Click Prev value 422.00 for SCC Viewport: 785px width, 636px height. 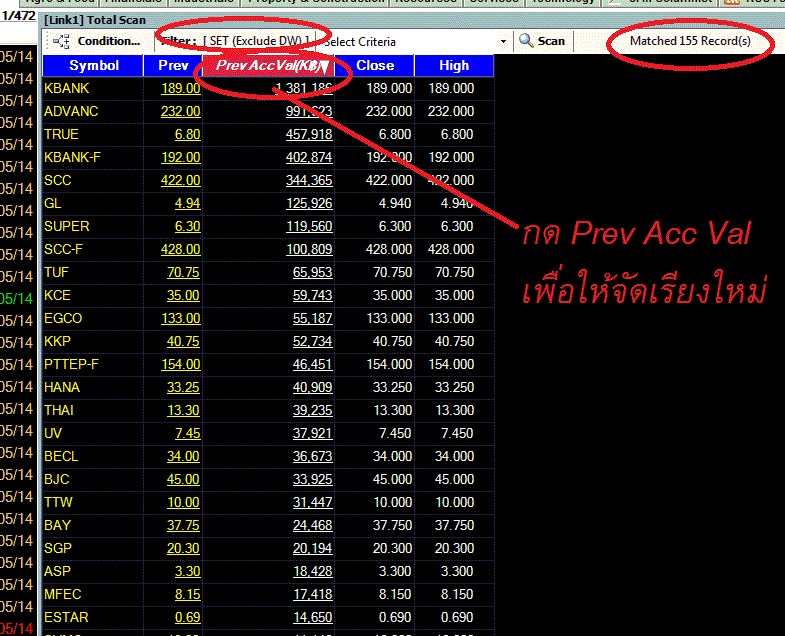point(180,181)
